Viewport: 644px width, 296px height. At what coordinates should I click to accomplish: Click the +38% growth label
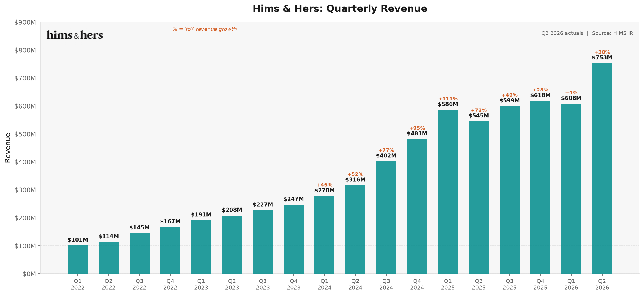pyautogui.click(x=602, y=52)
